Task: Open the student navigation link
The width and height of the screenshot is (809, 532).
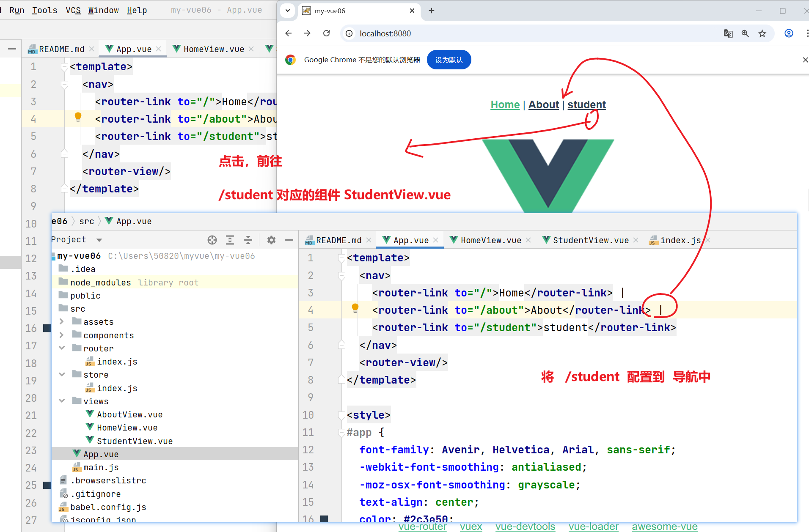Action: (586, 104)
